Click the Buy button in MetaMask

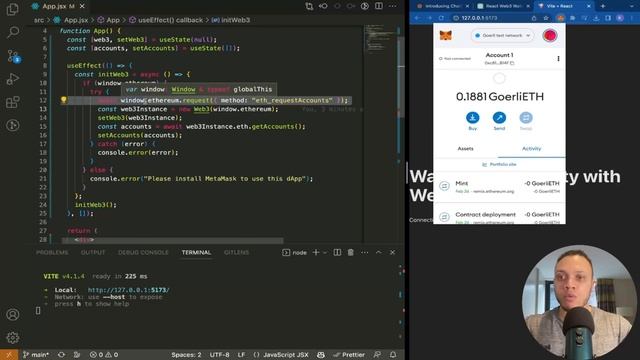[x=472, y=121]
